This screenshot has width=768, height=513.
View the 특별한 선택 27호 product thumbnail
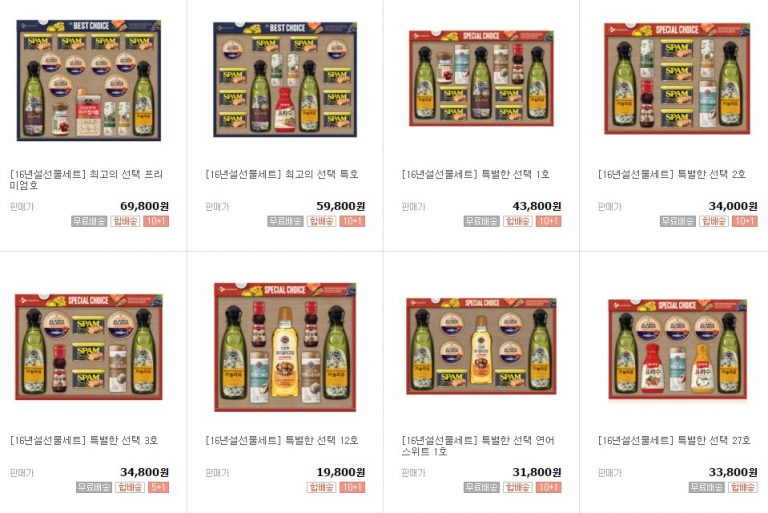[x=677, y=349]
